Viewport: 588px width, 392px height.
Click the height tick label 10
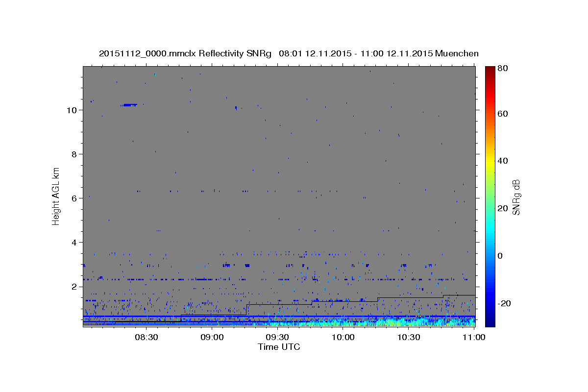71,110
